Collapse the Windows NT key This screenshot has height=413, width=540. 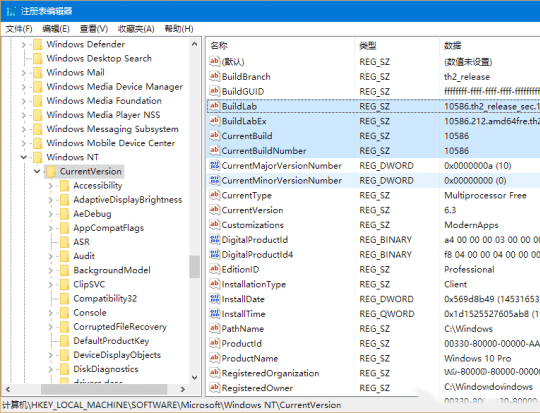23,157
